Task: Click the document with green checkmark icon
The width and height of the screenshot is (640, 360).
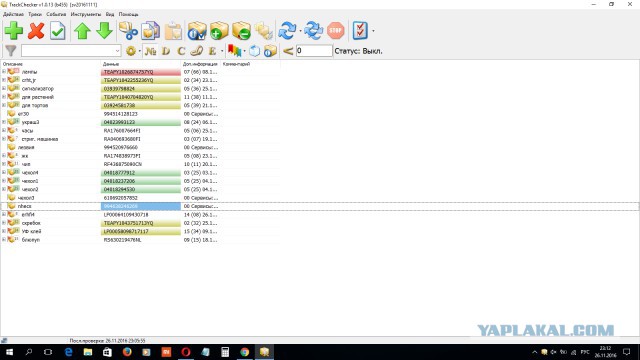Action: [x=58, y=31]
